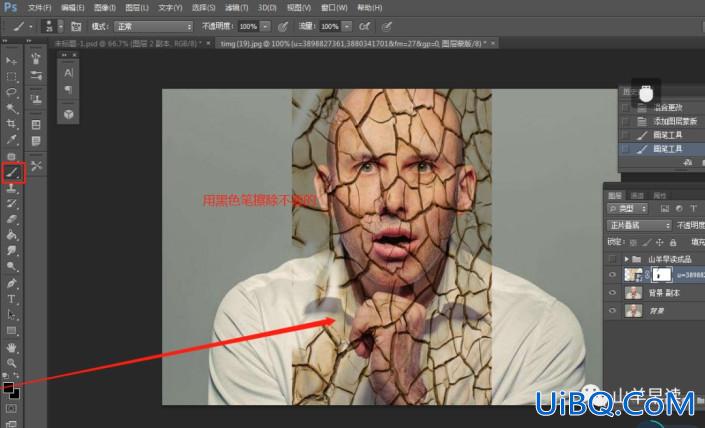The image size is (705, 428).
Task: Open the 滤镜(T) menu
Action: (x=236, y=8)
